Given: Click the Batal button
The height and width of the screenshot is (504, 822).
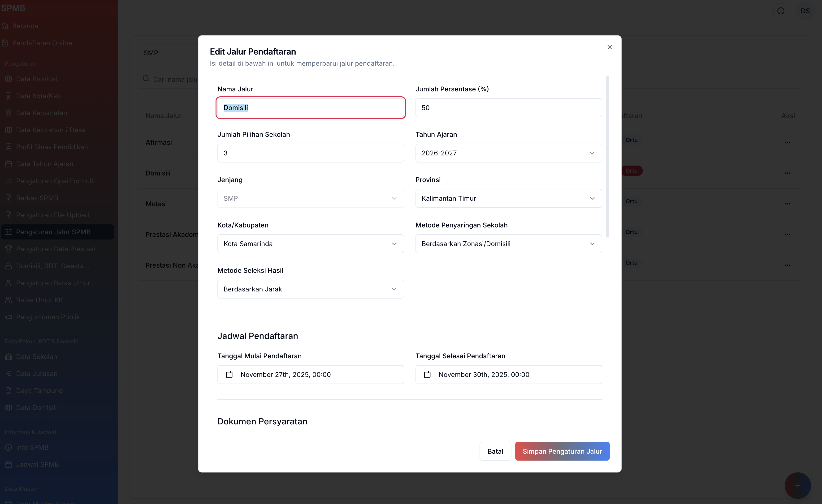Looking at the screenshot, I should 495,451.
